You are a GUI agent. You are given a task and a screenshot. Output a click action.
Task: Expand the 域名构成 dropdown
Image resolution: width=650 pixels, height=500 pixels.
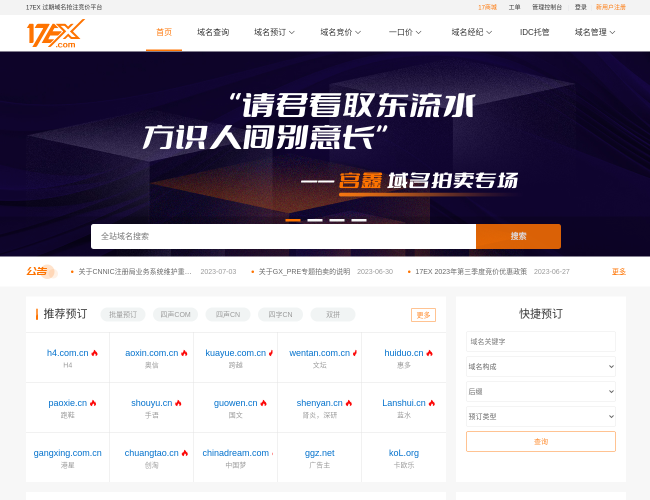tap(540, 366)
